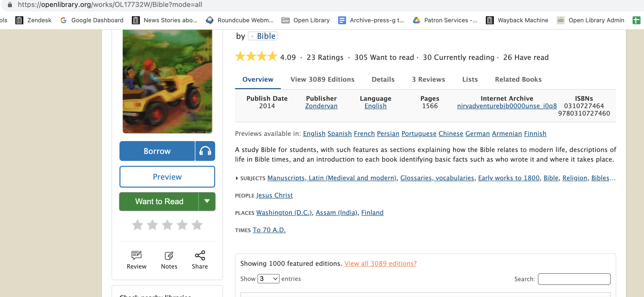Rate the book five stars

(197, 225)
